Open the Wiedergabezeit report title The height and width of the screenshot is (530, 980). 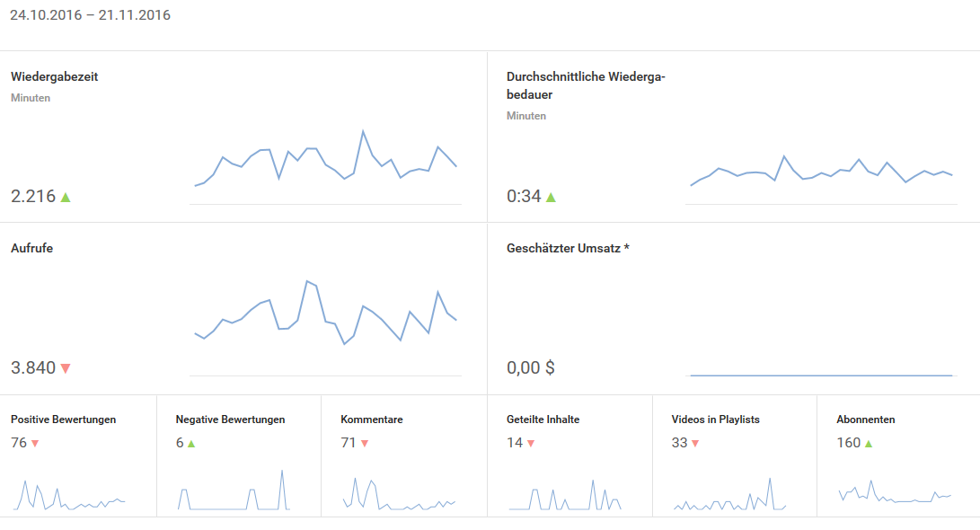click(x=54, y=77)
